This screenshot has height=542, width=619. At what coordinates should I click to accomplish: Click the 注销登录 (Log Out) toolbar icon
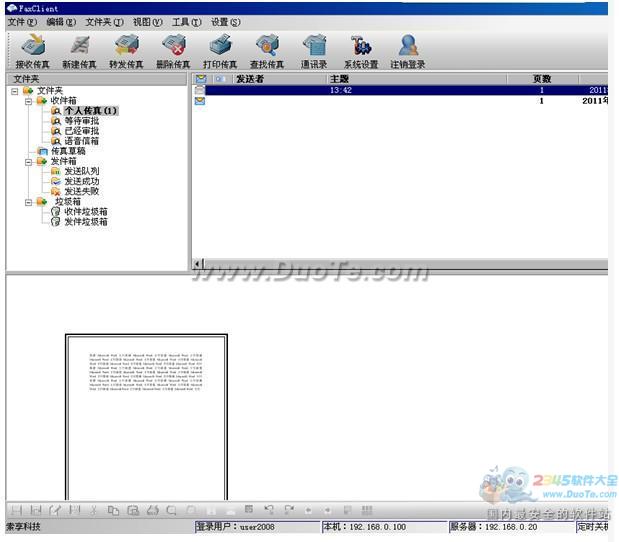(x=408, y=50)
